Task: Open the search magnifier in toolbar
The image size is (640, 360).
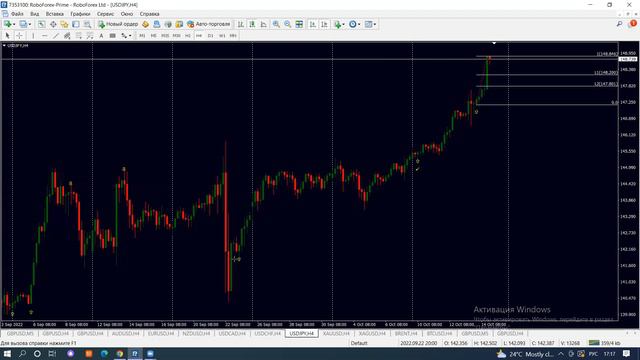Action: click(619, 24)
